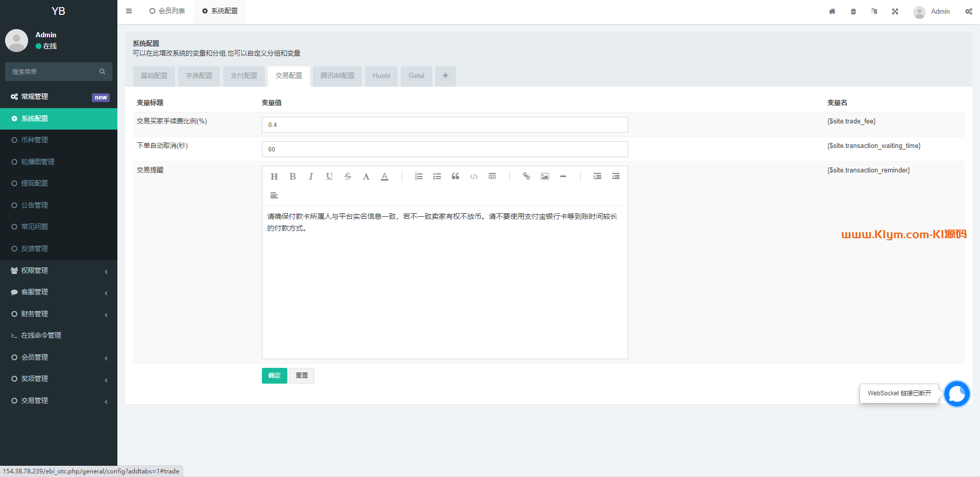The height and width of the screenshot is (477, 980).
Task: Focus the 下单自动取消(秒) input field
Action: click(445, 149)
